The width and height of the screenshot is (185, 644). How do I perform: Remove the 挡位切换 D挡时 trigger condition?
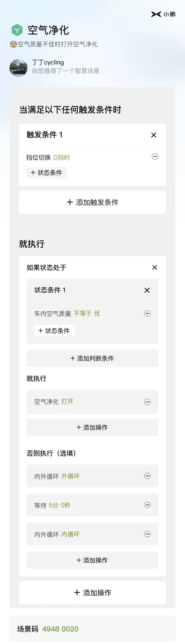[x=155, y=156]
